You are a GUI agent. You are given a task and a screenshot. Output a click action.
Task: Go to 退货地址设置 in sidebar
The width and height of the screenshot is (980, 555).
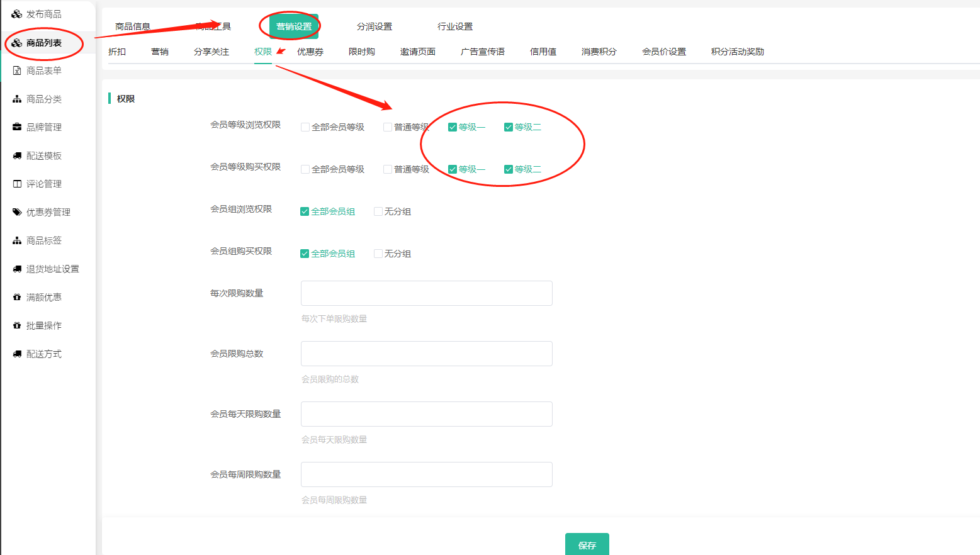point(52,269)
